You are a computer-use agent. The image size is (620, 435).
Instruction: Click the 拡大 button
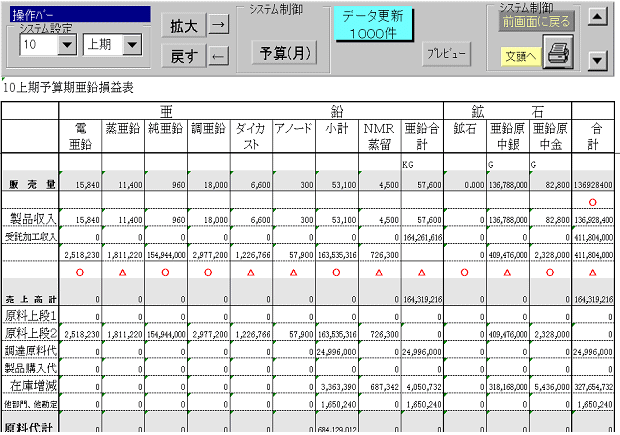[184, 26]
